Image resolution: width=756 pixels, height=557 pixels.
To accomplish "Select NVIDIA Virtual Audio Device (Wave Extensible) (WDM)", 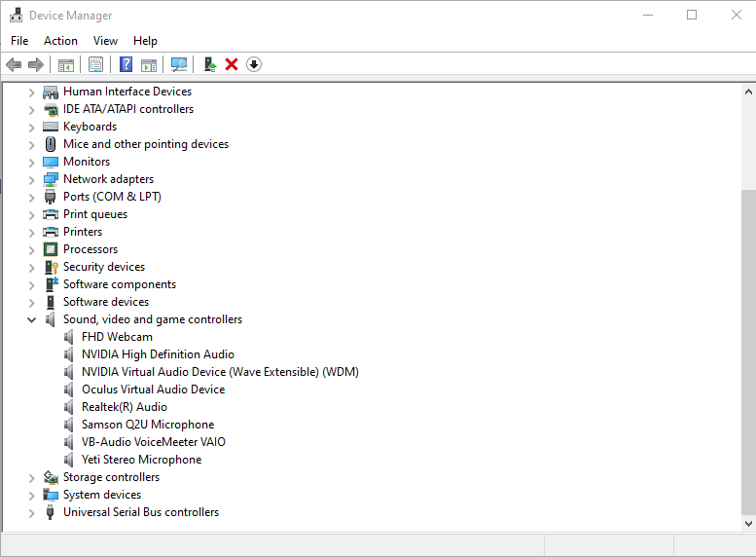I will click(x=220, y=372).
